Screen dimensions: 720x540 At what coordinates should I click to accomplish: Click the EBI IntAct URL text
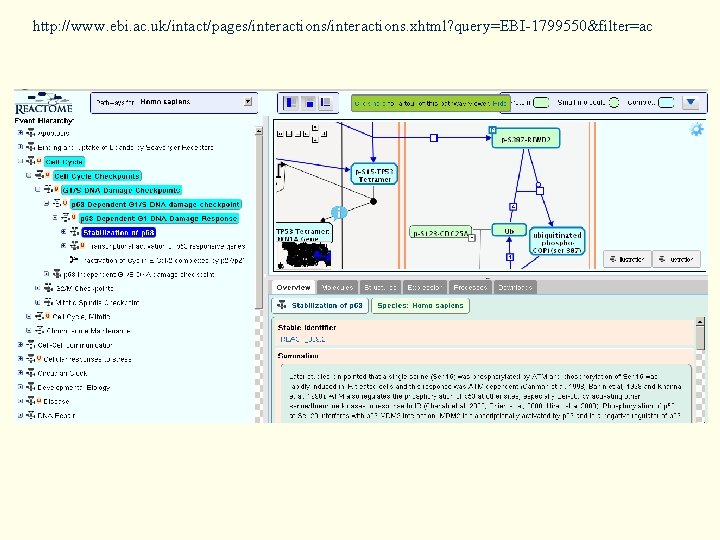[342, 26]
